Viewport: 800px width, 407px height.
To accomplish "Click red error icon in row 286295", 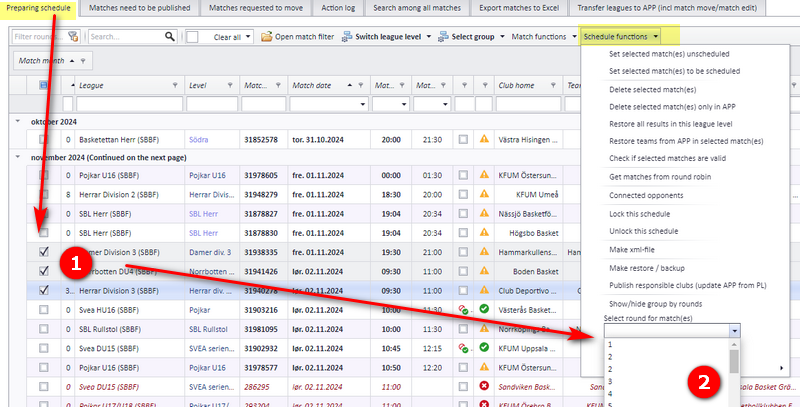I will pyautogui.click(x=484, y=386).
